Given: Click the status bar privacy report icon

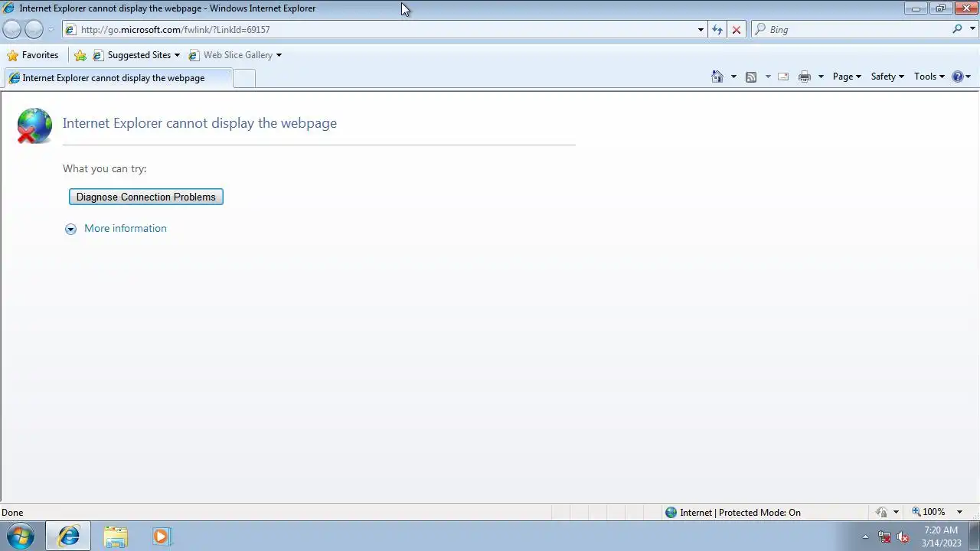Looking at the screenshot, I should pyautogui.click(x=882, y=512).
